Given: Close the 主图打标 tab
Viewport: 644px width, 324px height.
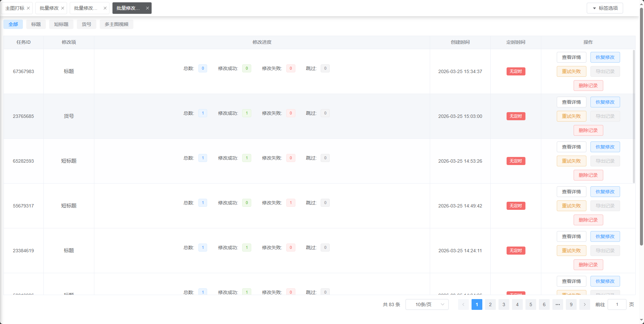Looking at the screenshot, I should [x=28, y=8].
